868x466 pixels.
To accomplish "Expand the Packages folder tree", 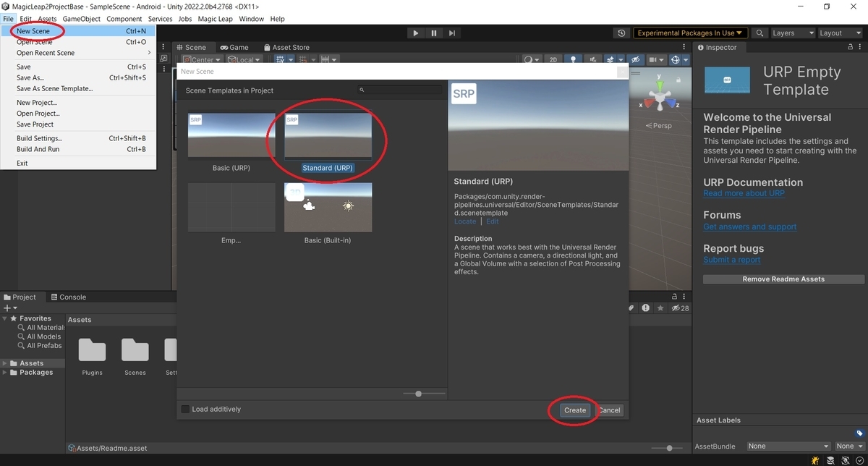I will click(x=6, y=372).
